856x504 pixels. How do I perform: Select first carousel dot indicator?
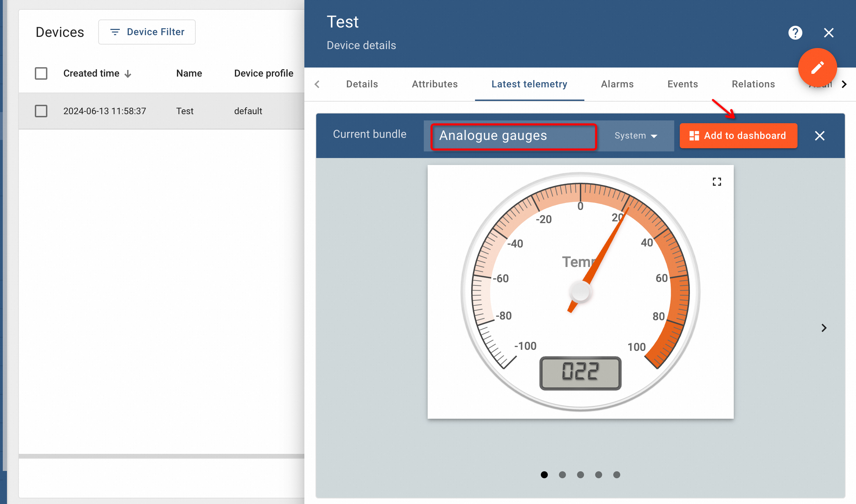pos(544,475)
